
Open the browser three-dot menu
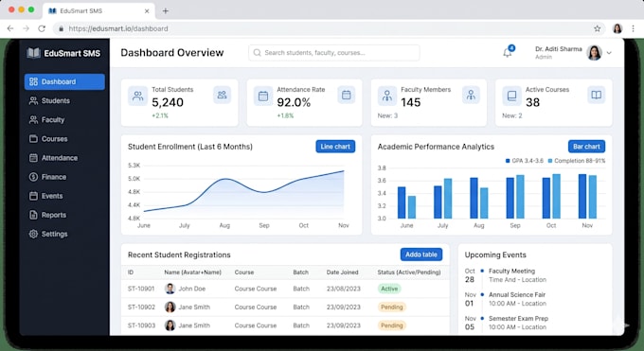pyautogui.click(x=633, y=28)
